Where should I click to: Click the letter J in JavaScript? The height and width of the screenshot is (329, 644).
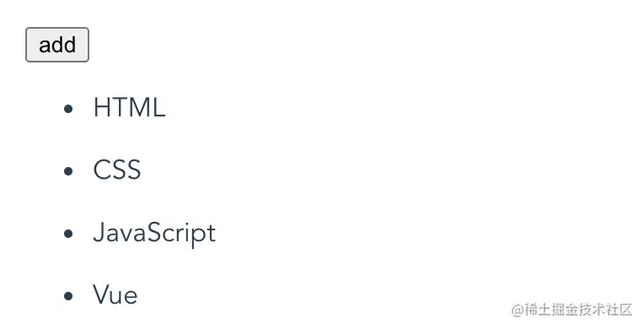[98, 232]
